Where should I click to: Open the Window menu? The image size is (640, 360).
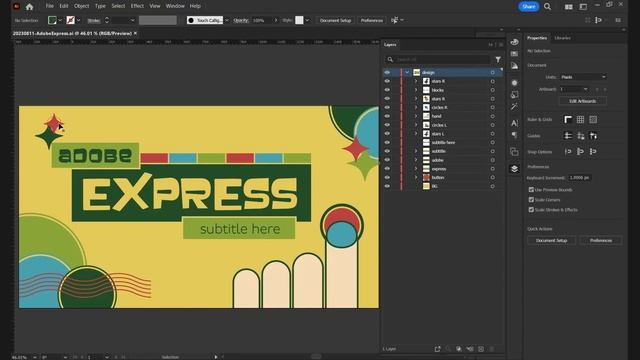point(175,6)
